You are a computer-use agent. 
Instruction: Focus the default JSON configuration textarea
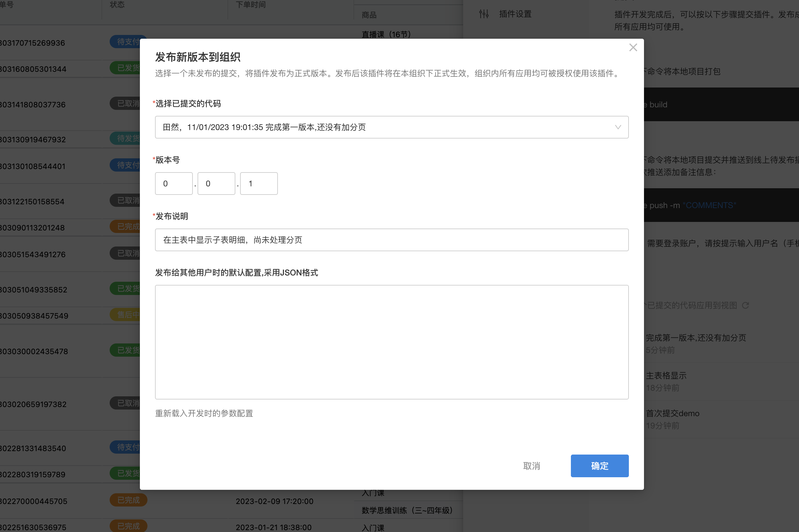392,342
